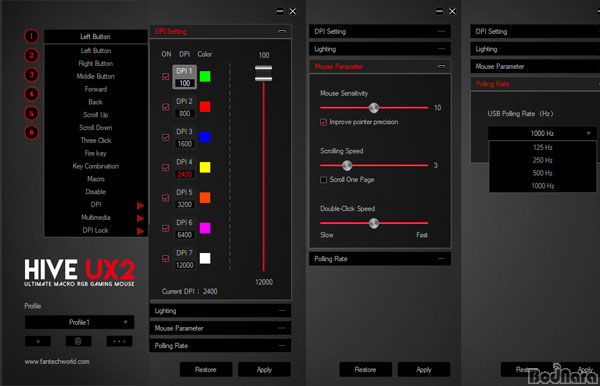Image resolution: width=600 pixels, height=386 pixels.
Task: Toggle the DPI 7 enable checkbox
Action: point(166,259)
